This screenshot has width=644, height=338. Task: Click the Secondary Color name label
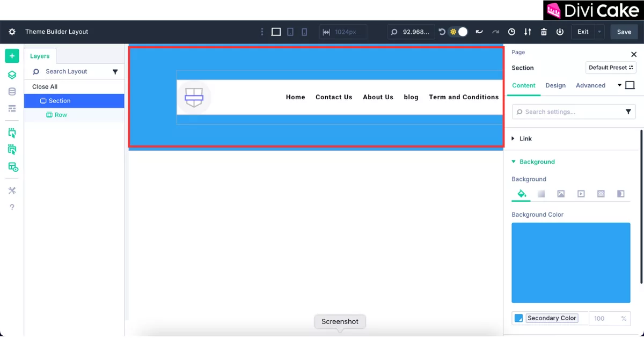[x=552, y=318]
